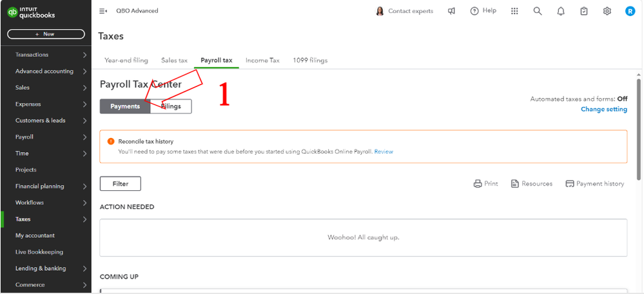This screenshot has height=294, width=644.
Task: Click the Filter button
Action: (x=121, y=184)
